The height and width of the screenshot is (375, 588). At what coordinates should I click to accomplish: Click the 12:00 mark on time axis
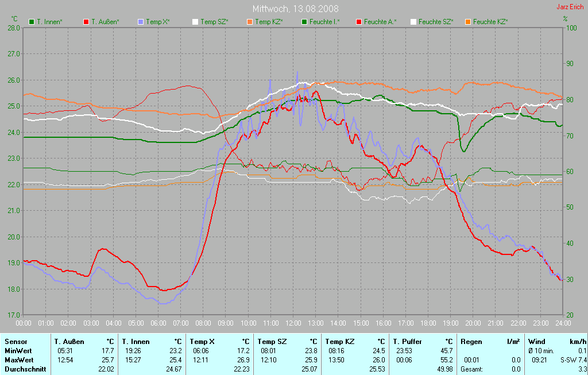click(293, 323)
